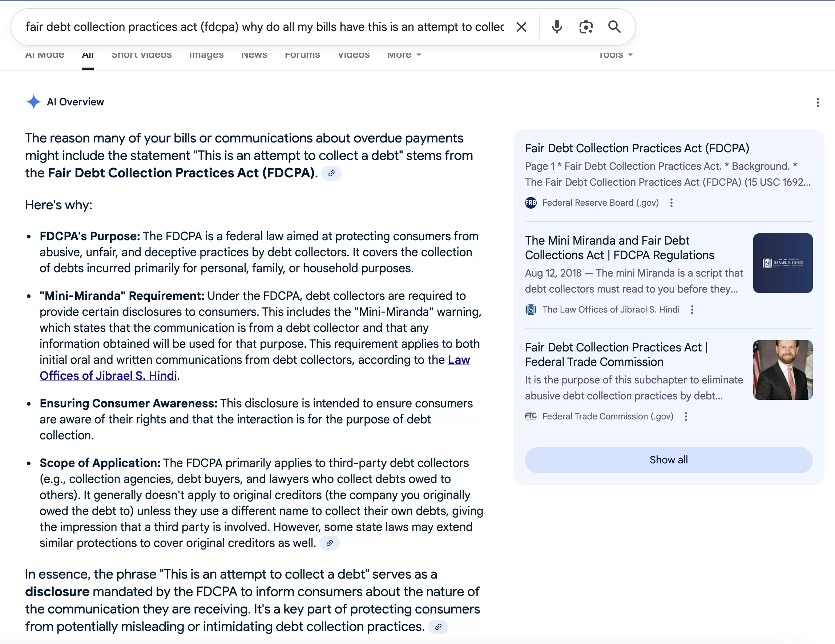
Task: Open Fair Debt Collection Practices Act (FDCPA) source
Action: point(637,148)
